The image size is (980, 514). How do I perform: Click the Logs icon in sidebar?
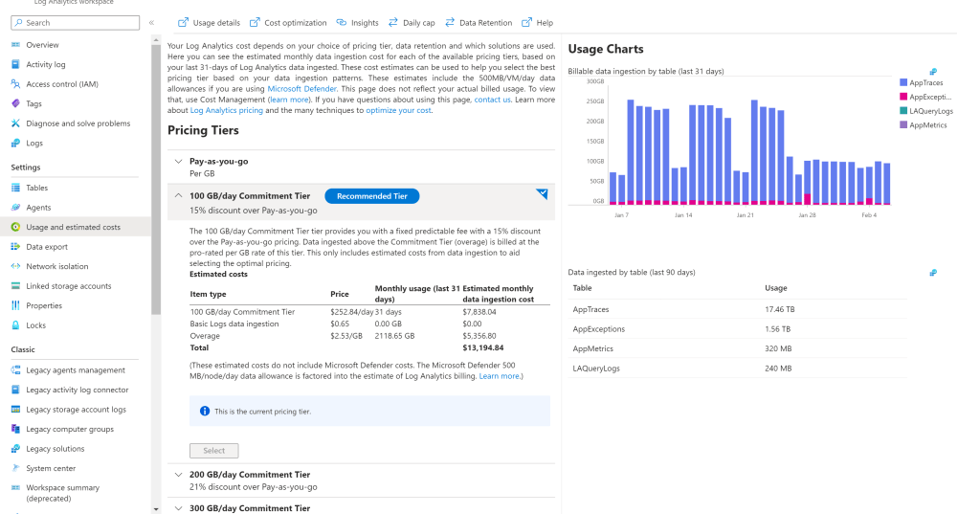coord(15,144)
